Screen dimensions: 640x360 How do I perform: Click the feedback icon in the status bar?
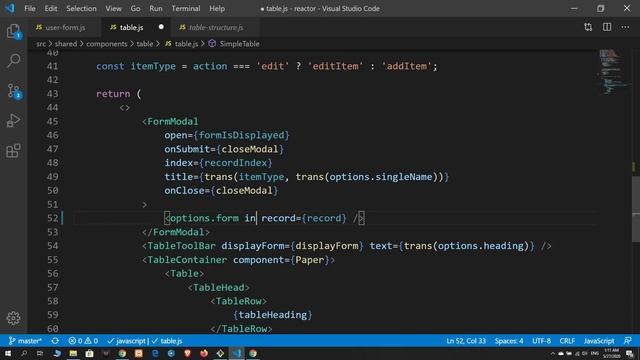click(628, 341)
